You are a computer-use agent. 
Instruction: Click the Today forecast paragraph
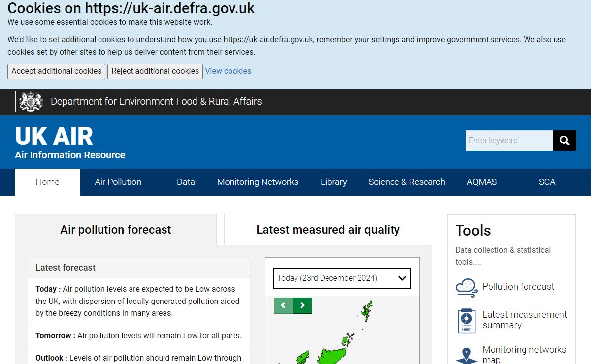[138, 301]
